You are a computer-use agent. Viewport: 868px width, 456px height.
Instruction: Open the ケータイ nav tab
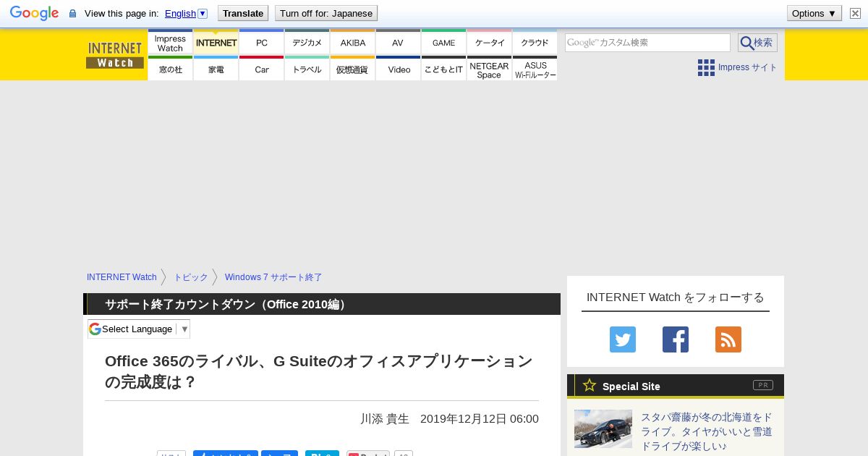[x=490, y=43]
